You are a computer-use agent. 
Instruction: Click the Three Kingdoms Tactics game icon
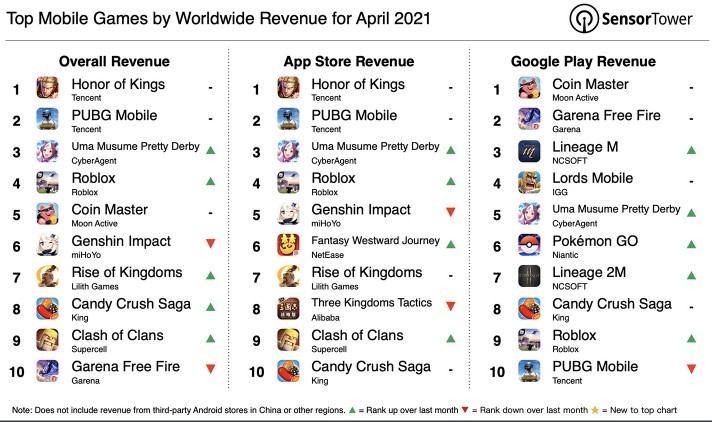(x=288, y=310)
